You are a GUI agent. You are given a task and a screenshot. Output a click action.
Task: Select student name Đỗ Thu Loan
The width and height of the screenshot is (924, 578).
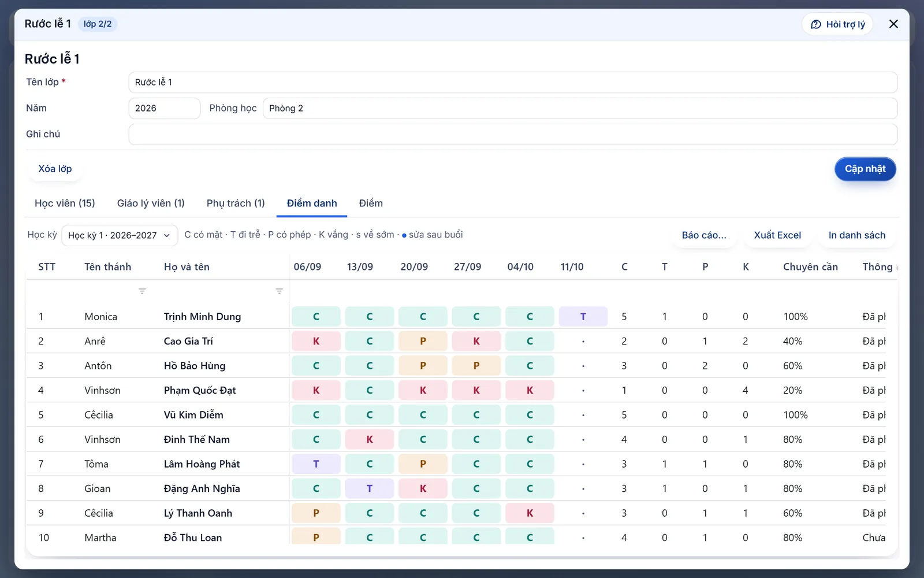[192, 538]
